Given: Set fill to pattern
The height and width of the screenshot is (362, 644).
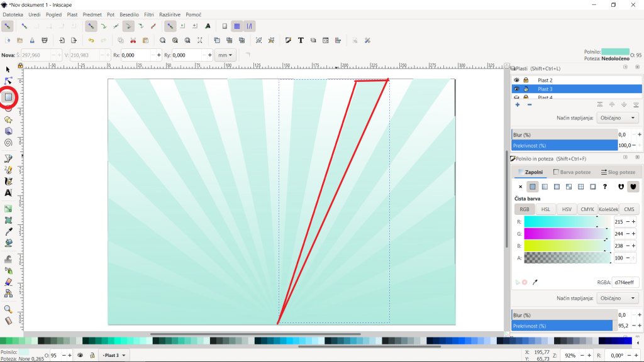Looking at the screenshot, I should tap(580, 187).
